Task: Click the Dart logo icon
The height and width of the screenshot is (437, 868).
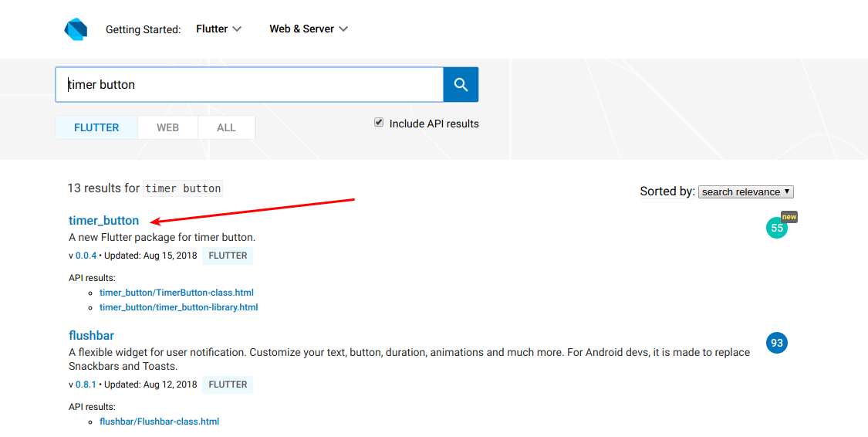Action: (x=76, y=29)
